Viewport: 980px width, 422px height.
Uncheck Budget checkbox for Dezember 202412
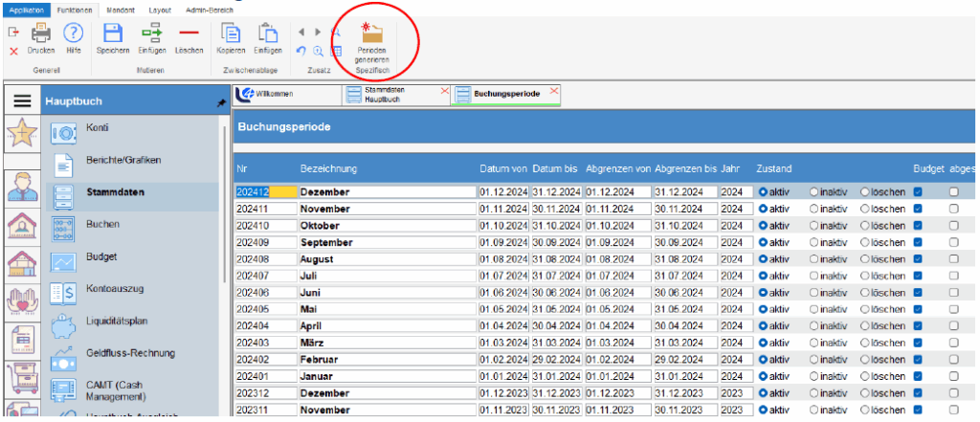pos(919,191)
